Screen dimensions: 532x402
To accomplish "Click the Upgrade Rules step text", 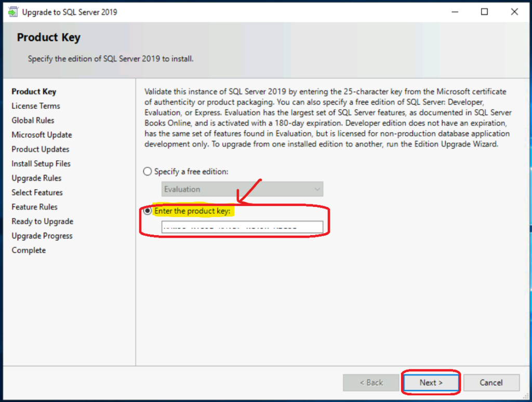I will 37,178.
